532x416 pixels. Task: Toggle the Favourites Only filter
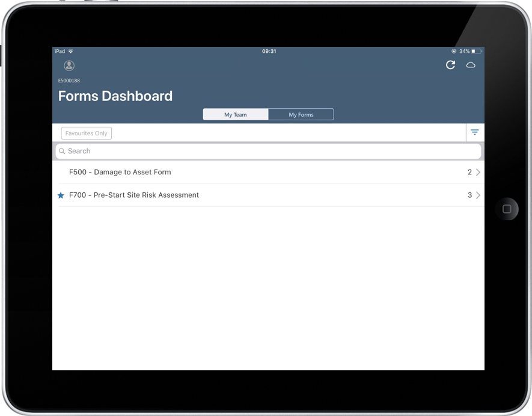tap(87, 133)
